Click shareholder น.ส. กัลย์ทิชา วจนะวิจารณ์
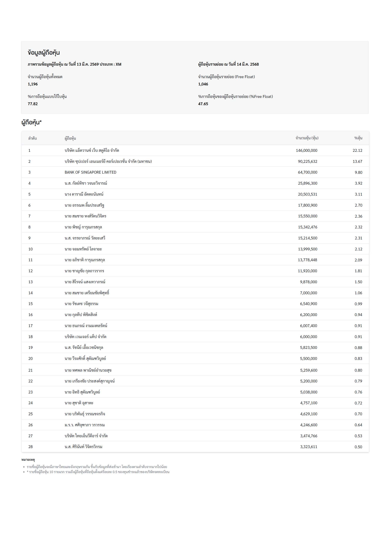This screenshot has height=554, width=392. pyautogui.click(x=86, y=183)
